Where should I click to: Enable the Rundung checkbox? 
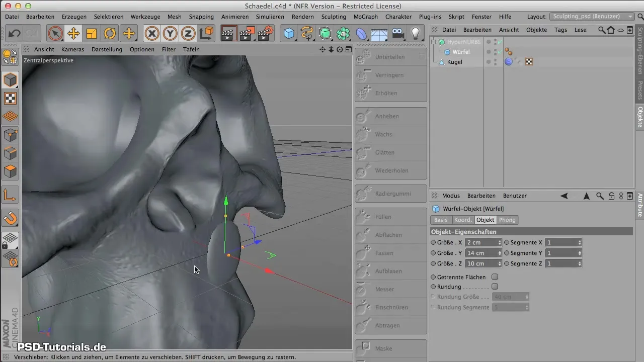coord(495,287)
